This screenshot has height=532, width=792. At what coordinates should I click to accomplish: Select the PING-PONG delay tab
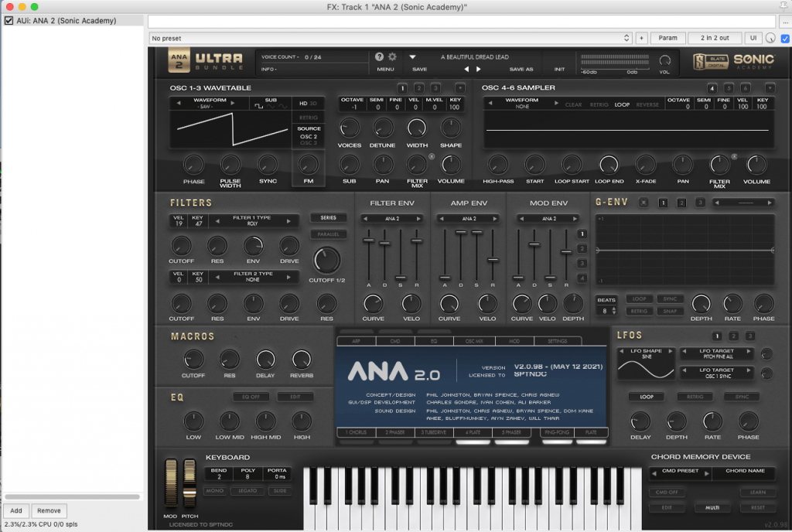point(557,432)
